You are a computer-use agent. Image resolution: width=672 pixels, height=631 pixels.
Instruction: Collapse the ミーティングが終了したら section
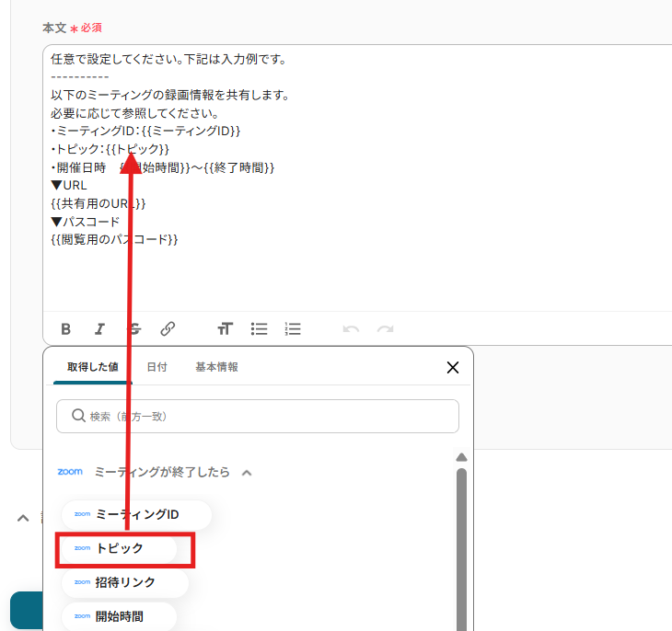[x=247, y=473]
